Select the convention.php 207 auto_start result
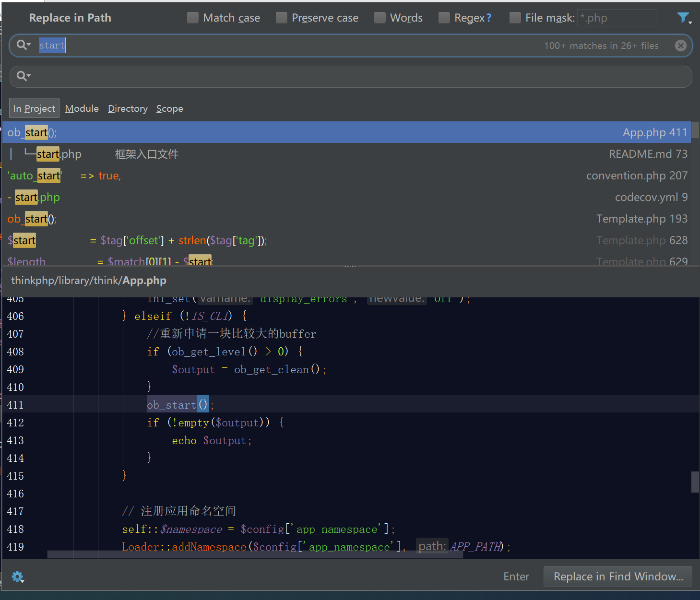Screen dimensions: 700x600 [345, 176]
